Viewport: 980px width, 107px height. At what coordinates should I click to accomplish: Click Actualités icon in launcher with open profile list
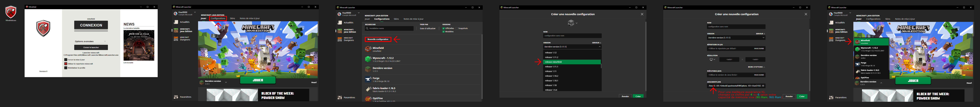point(831,23)
